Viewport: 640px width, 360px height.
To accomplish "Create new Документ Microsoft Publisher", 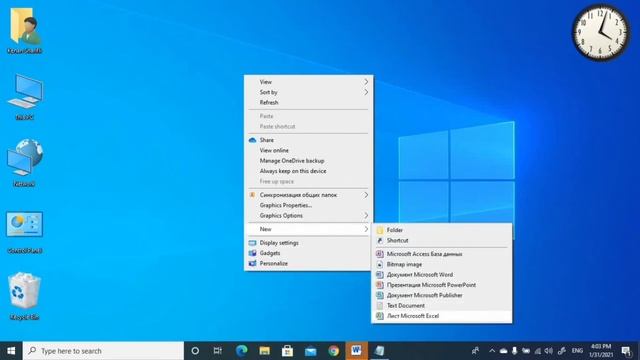I will point(442,295).
